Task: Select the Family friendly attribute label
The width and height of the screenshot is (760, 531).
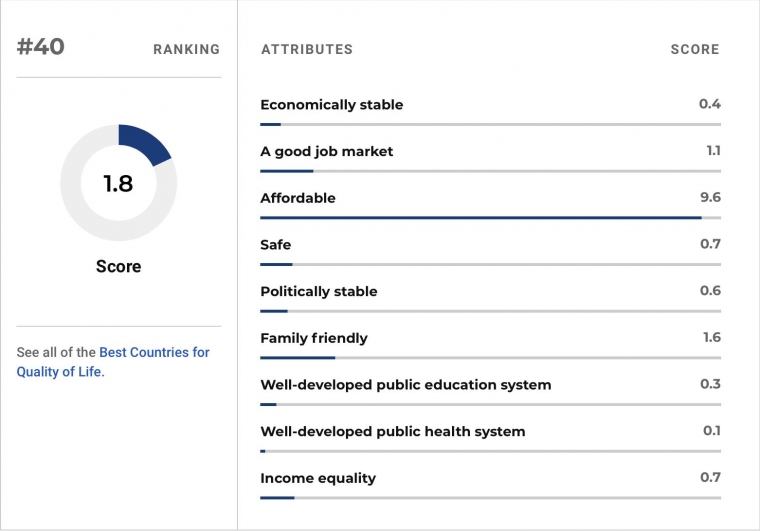Action: 314,338
